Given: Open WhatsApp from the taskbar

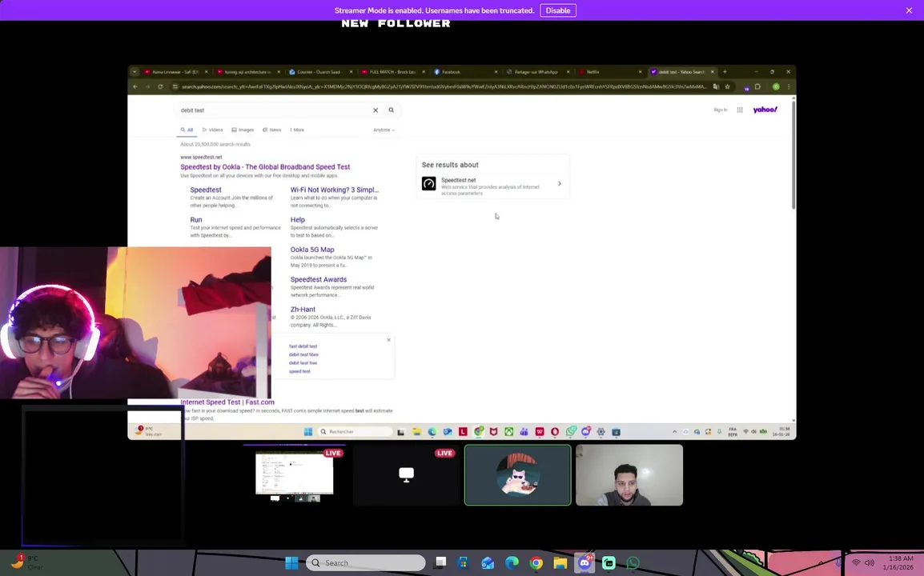Looking at the screenshot, I should coord(633,563).
